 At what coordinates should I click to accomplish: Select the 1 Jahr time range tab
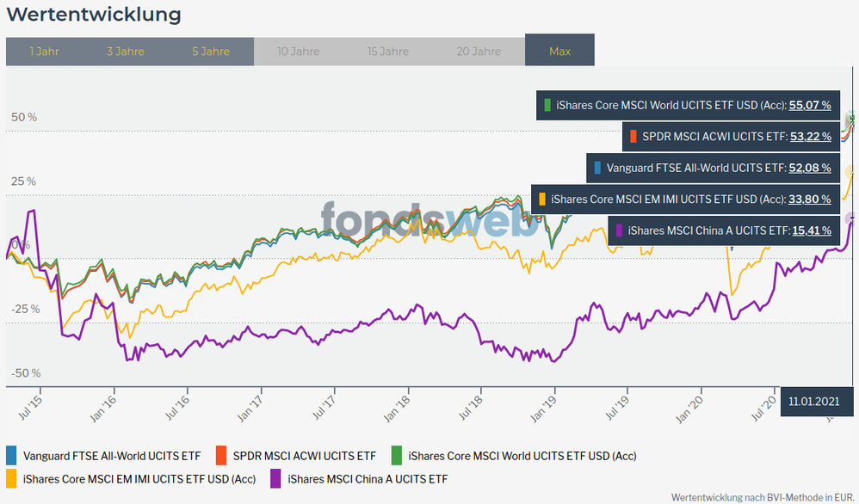pos(44,52)
